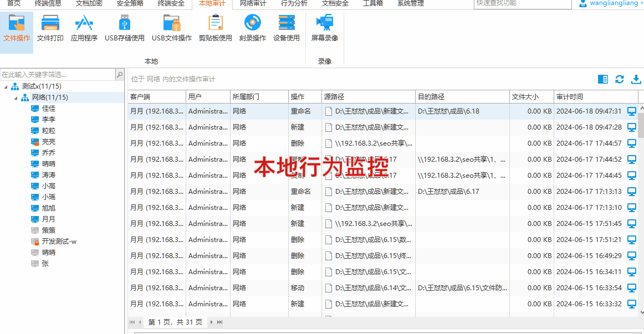Jump to last page of results
This screenshot has width=644, height=334.
click(220, 322)
